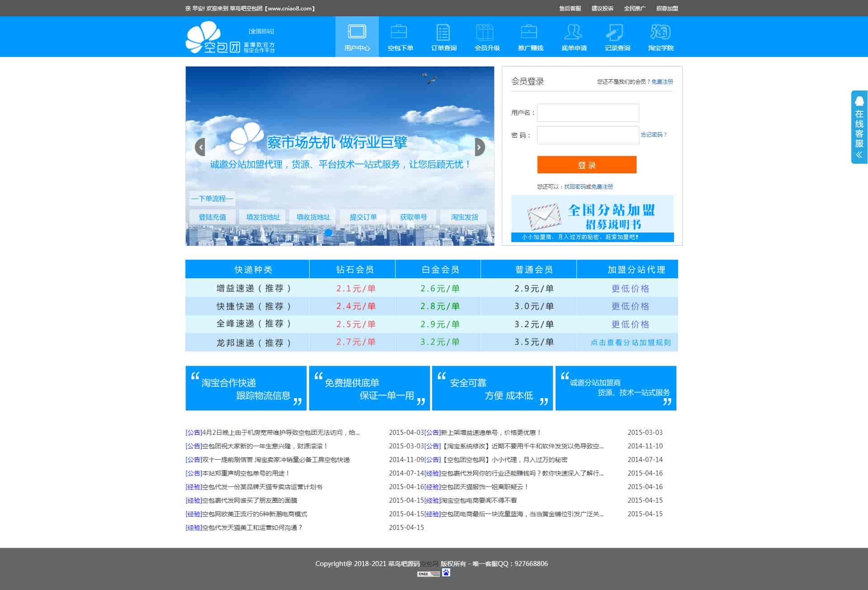Viewport: 868px width, 590px height.
Task: Focus the 用户名 input field
Action: 588,113
